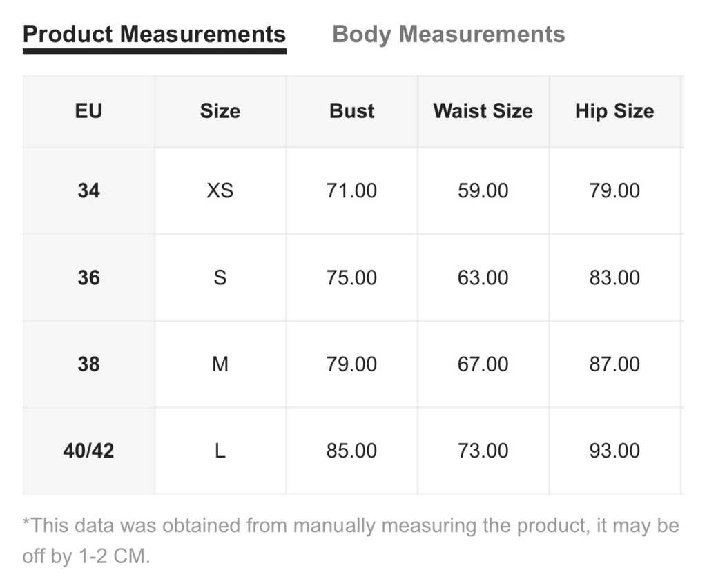Click the EU column header
This screenshot has width=707, height=588.
(x=89, y=111)
